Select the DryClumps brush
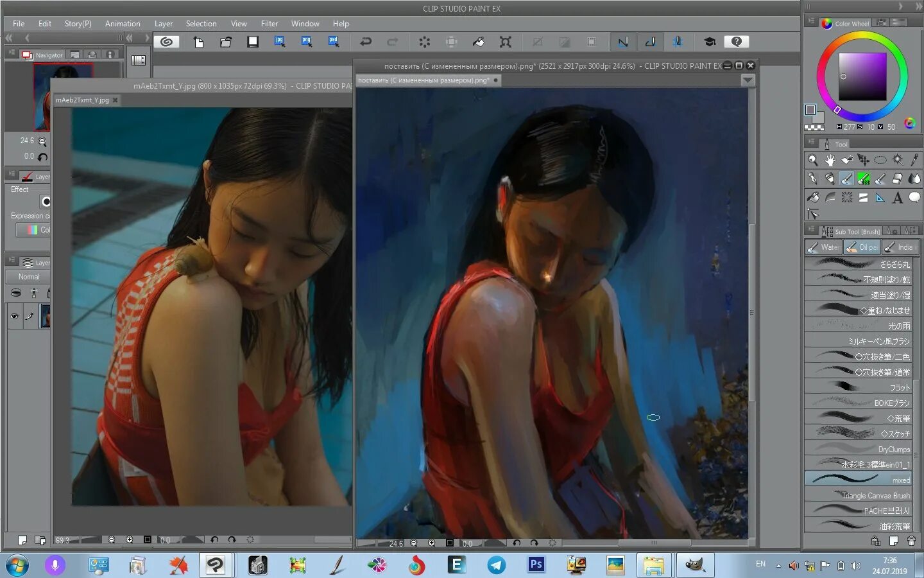The image size is (924, 578). point(858,449)
